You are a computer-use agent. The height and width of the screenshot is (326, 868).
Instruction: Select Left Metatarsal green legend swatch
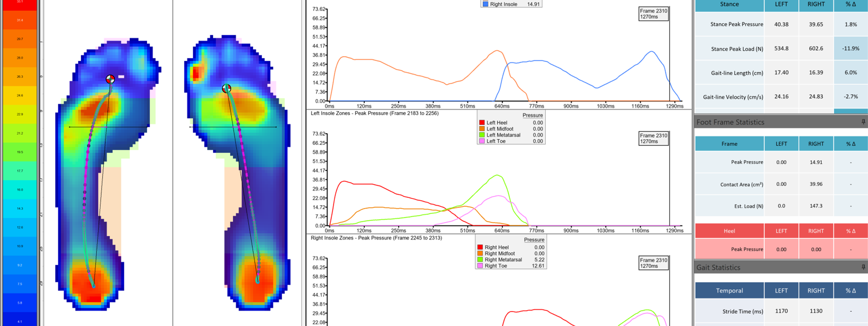(482, 135)
